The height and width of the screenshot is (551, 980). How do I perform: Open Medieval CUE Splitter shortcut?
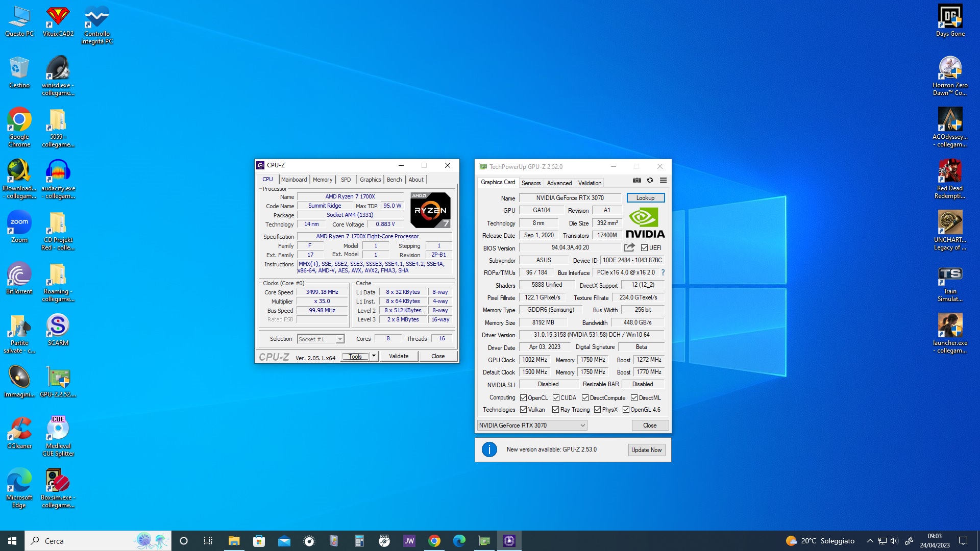point(58,437)
